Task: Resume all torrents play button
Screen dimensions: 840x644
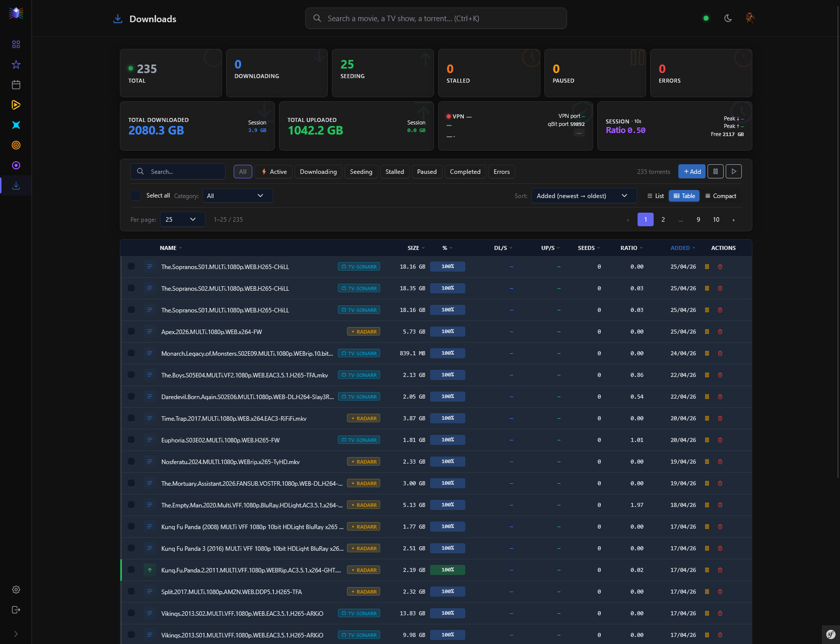Action: 734,171
